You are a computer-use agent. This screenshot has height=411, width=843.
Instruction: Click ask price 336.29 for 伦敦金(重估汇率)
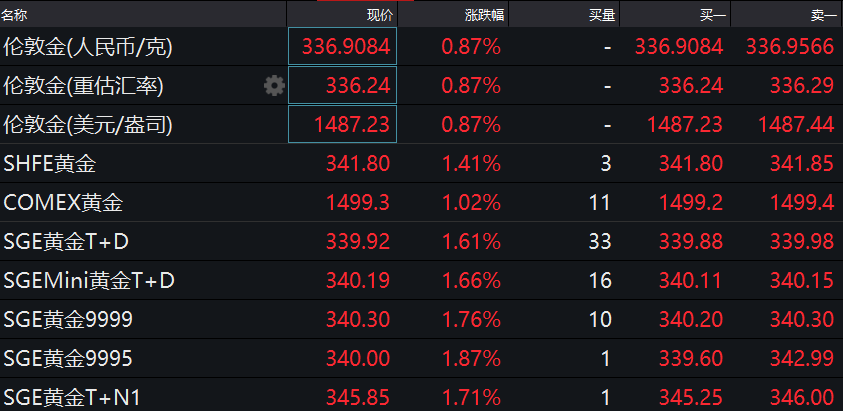pos(802,86)
